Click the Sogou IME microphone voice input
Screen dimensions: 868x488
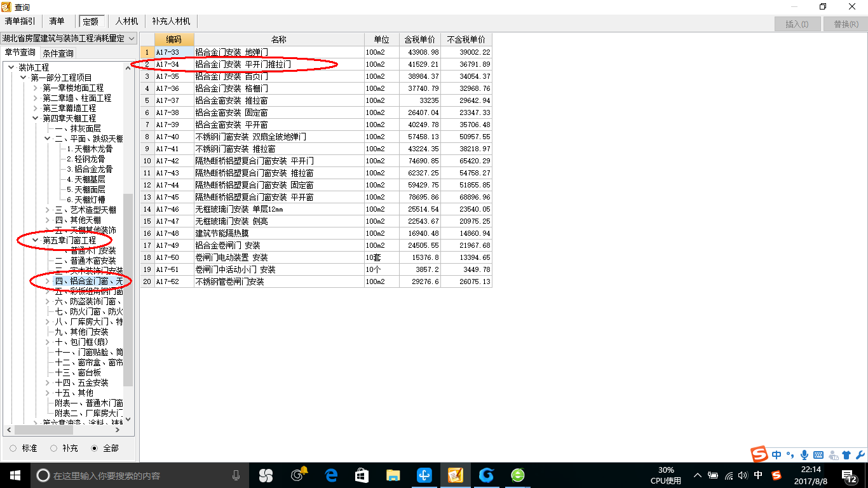(x=804, y=455)
